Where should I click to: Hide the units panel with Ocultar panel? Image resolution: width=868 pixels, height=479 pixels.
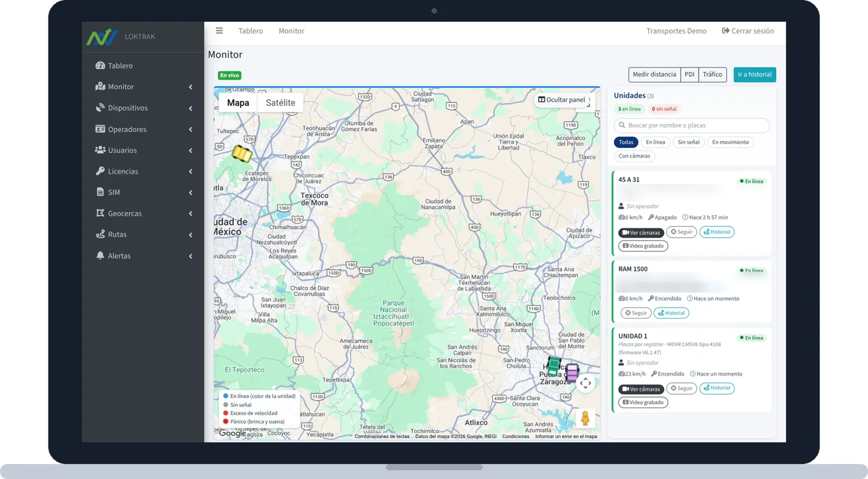point(562,100)
